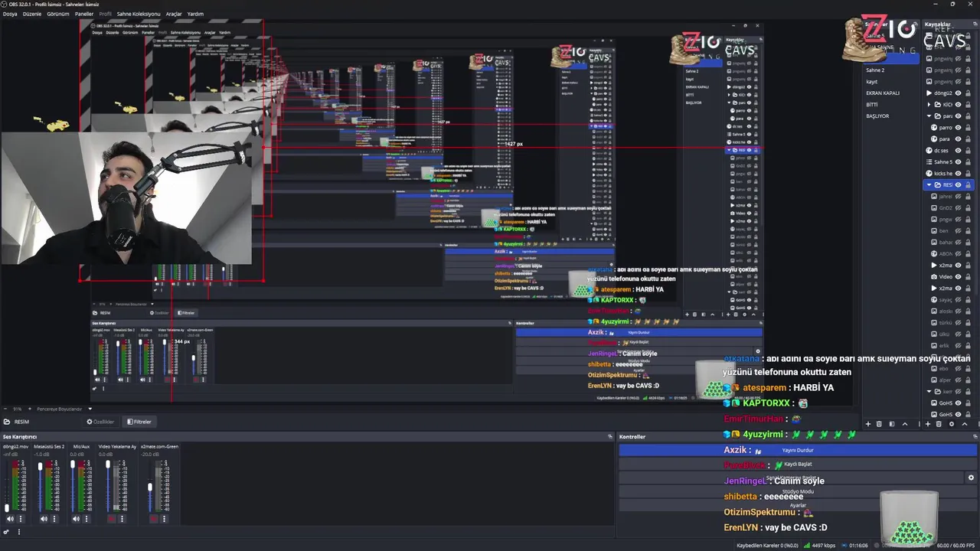Add a new scene with plus icon
980x551 pixels.
pyautogui.click(x=868, y=424)
